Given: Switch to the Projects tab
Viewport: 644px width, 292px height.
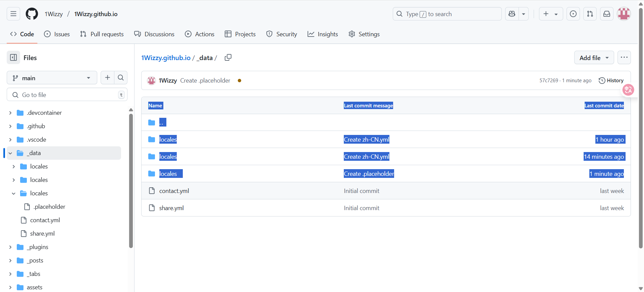Looking at the screenshot, I should [240, 34].
